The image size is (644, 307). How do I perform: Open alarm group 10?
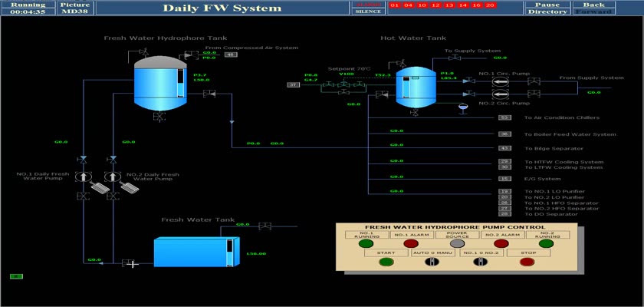(422, 5)
